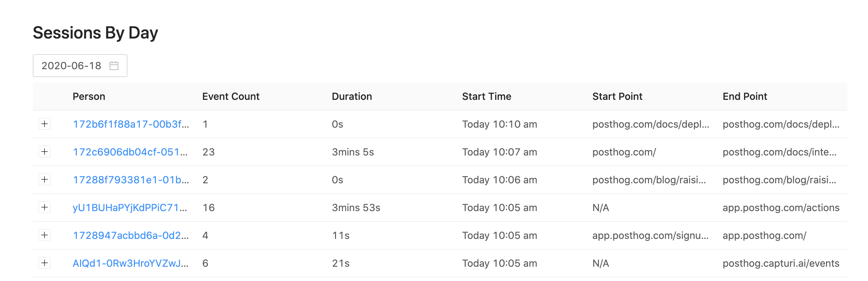Expand the session row starting at 10:07 am
The image size is (868, 281).
click(45, 152)
